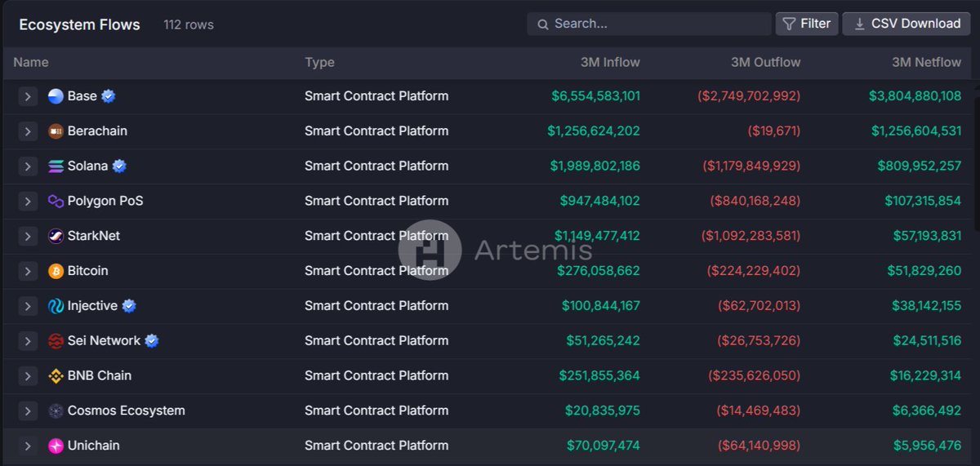
Task: Click Unichain netflow value $5,956,476
Action: click(927, 446)
